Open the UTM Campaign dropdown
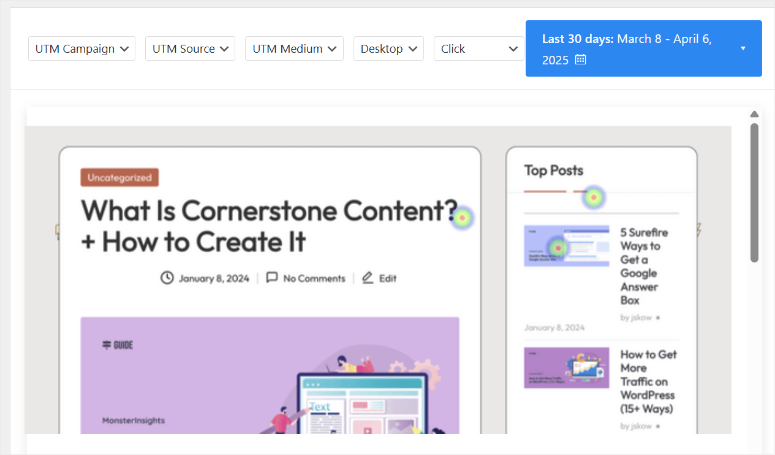This screenshot has width=775, height=455. coord(82,48)
